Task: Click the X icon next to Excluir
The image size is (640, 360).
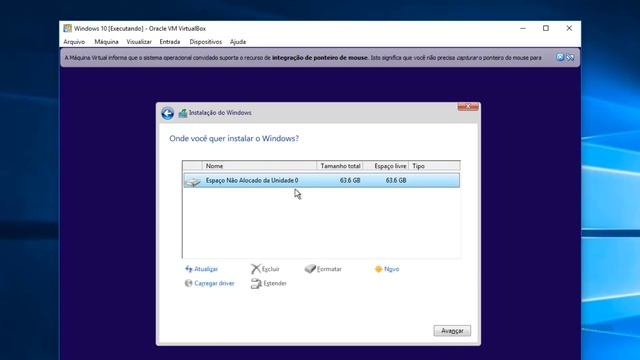Action: [256, 269]
